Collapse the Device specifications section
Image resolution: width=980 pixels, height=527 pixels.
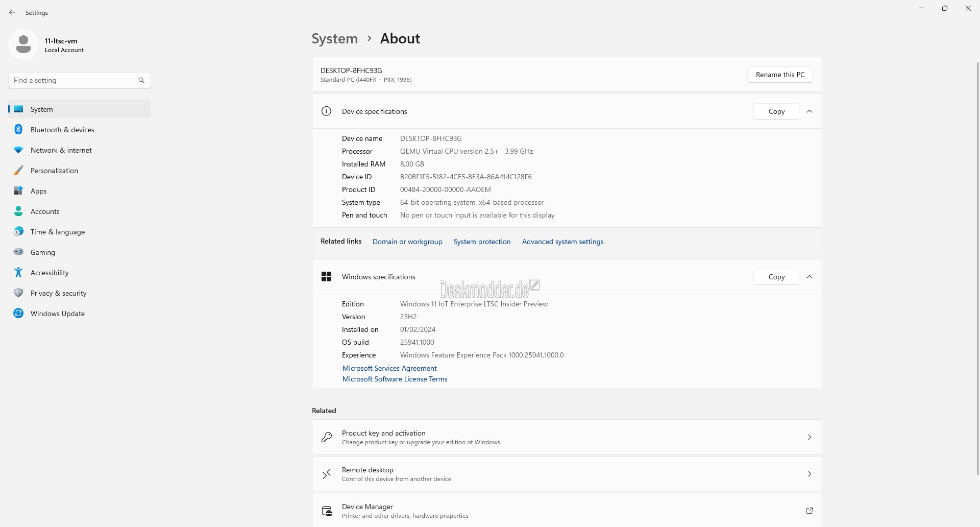810,111
